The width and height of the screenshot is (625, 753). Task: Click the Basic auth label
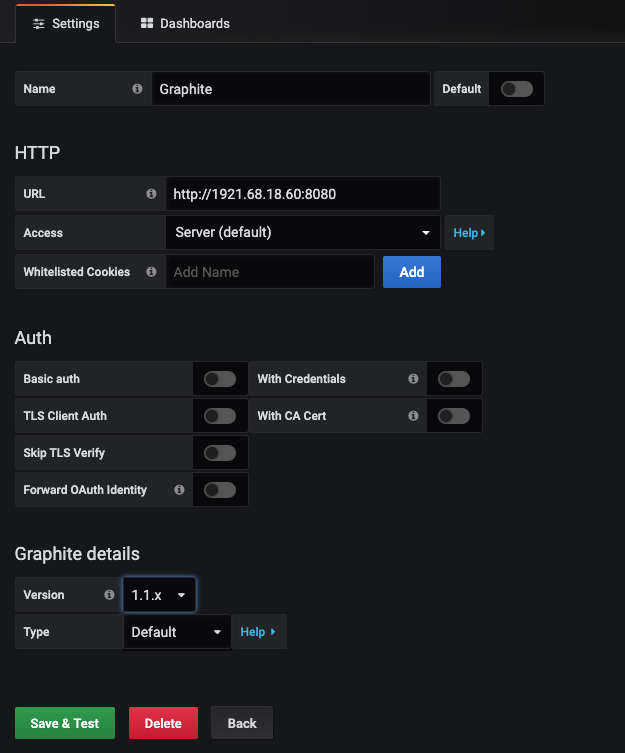point(51,379)
